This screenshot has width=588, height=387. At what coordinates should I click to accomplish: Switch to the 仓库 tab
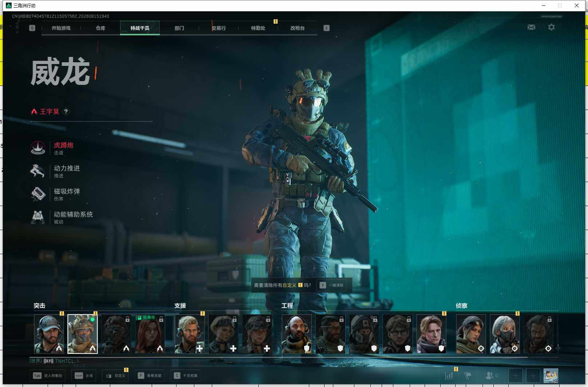point(100,28)
